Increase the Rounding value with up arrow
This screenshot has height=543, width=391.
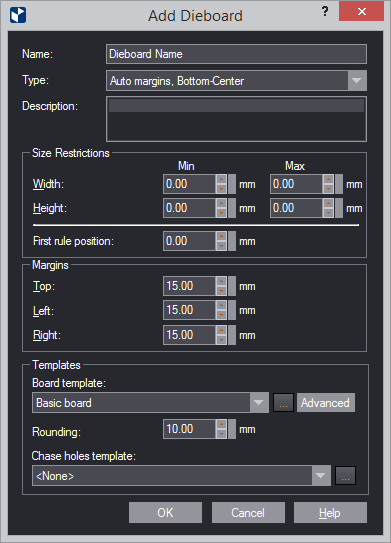221,424
